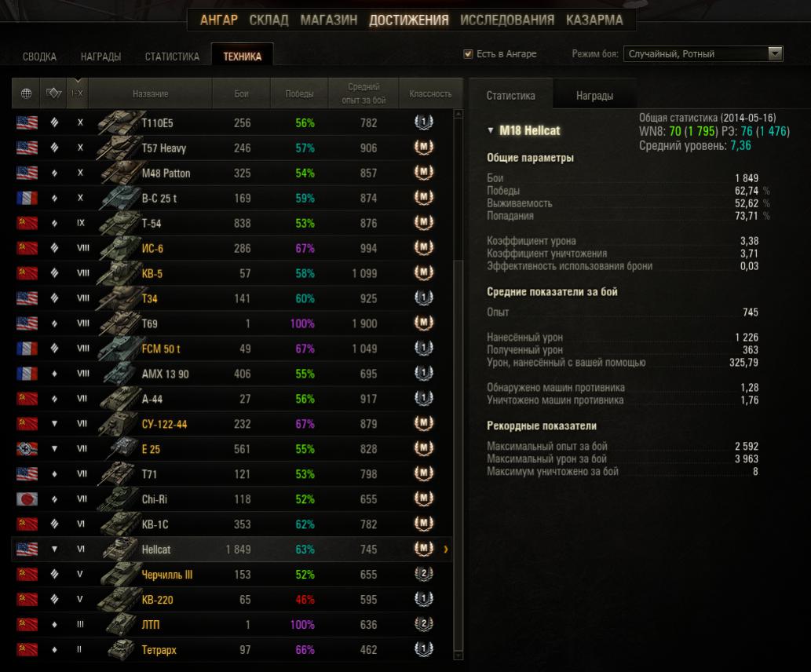Screen dimensions: 811x672
Task: Expand Hellcat row arrow chevron
Action: click(446, 550)
